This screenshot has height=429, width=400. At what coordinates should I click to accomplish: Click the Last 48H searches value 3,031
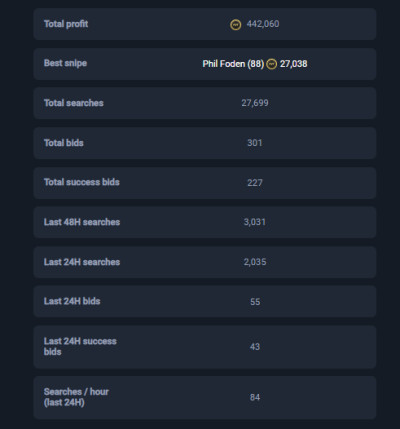tap(255, 222)
